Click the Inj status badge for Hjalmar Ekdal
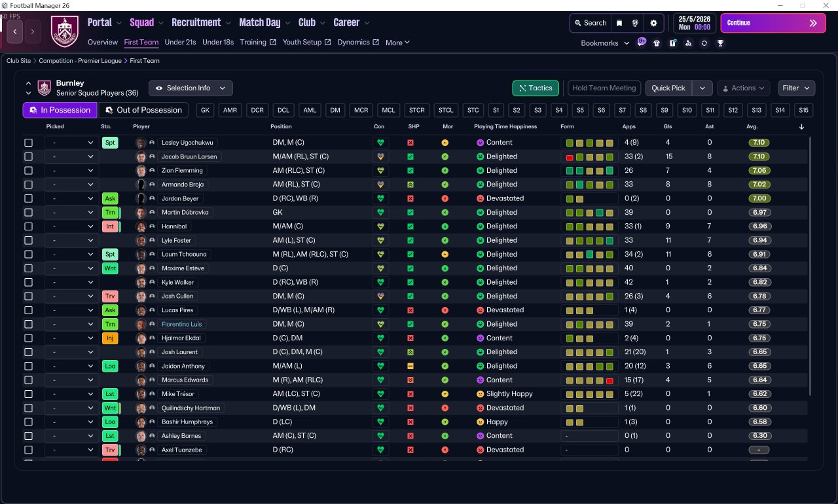This screenshot has height=504, width=838. pos(110,338)
